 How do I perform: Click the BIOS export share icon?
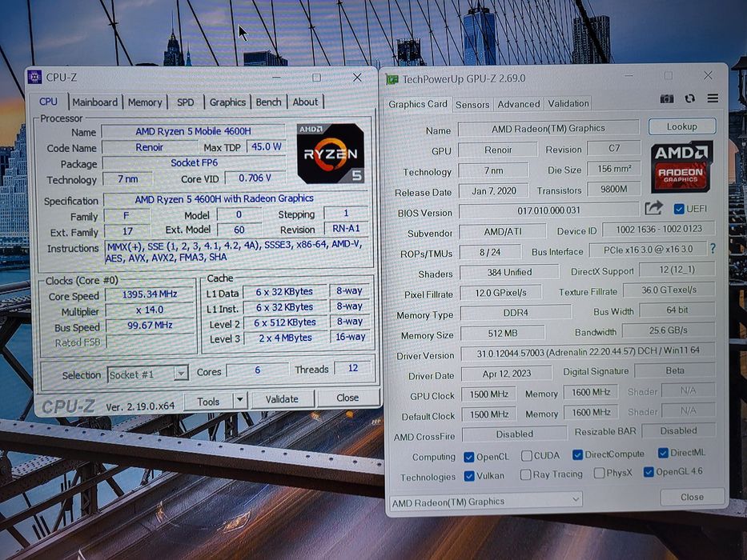click(653, 208)
